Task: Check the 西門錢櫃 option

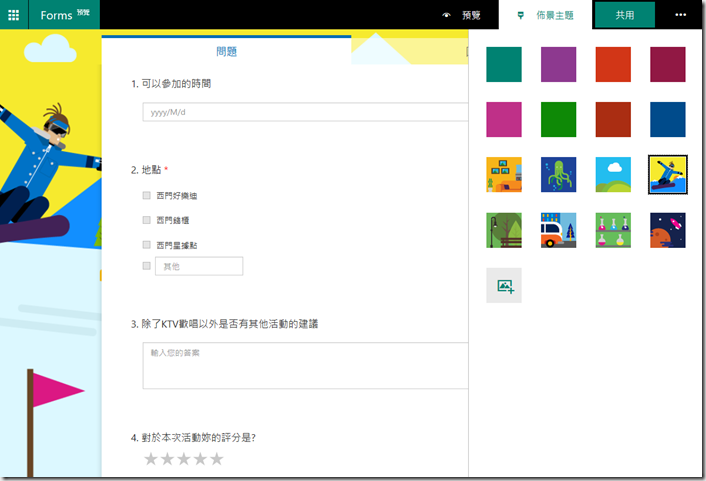Action: [146, 220]
